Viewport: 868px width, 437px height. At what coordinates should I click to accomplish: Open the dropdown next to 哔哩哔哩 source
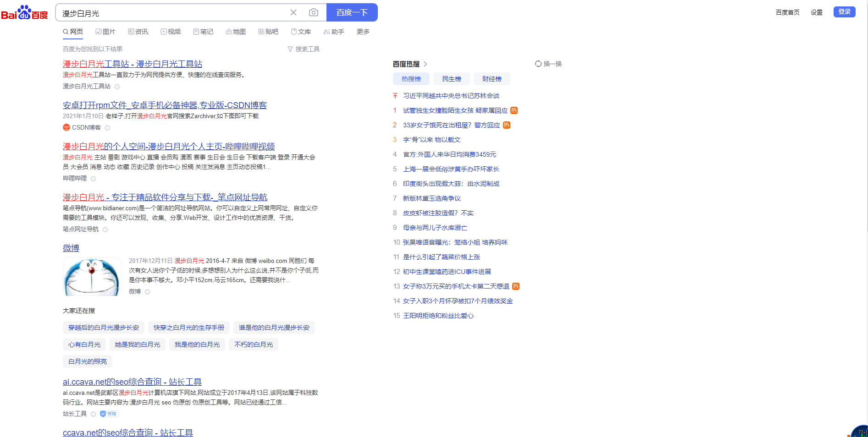(94, 179)
